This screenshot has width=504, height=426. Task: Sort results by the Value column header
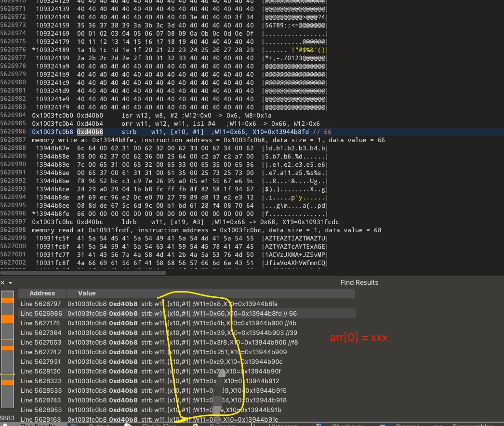pyautogui.click(x=211, y=293)
